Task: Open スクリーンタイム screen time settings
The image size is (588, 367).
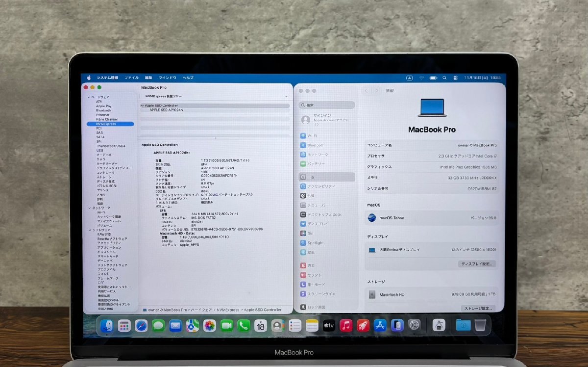Action: coord(327,294)
